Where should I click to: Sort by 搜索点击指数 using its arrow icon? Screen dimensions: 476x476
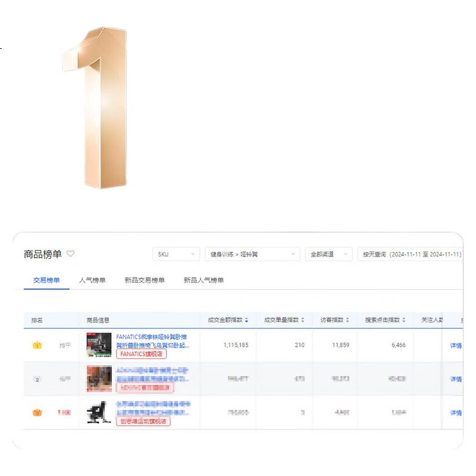(404, 320)
